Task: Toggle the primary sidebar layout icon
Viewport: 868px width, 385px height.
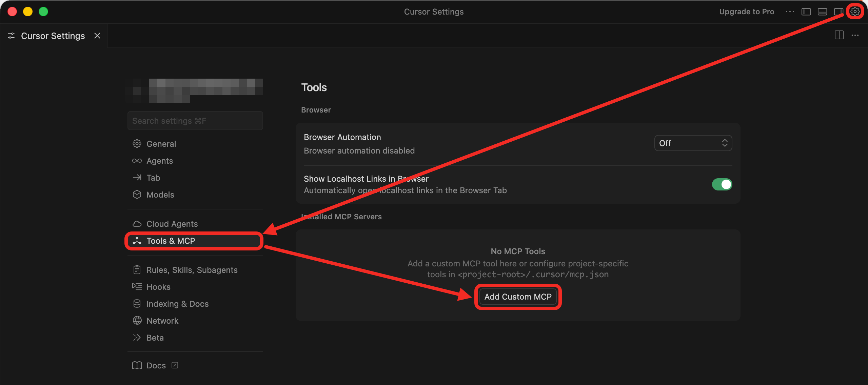Action: click(x=806, y=12)
